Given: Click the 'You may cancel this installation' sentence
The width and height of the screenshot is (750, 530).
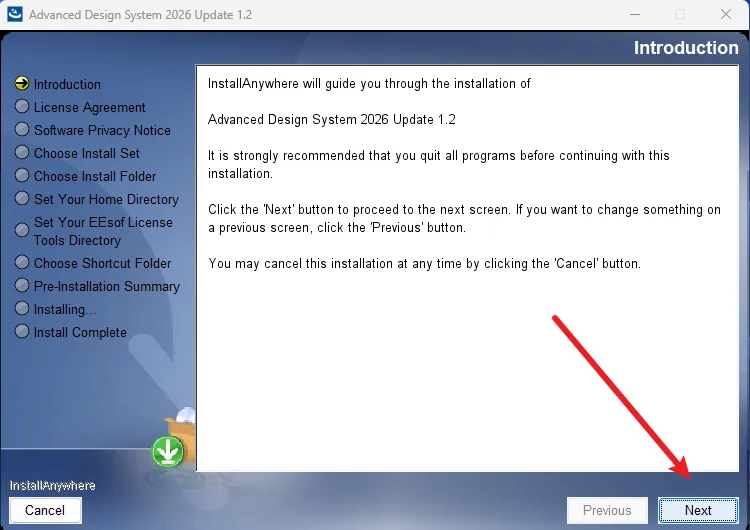Looking at the screenshot, I should point(424,264).
